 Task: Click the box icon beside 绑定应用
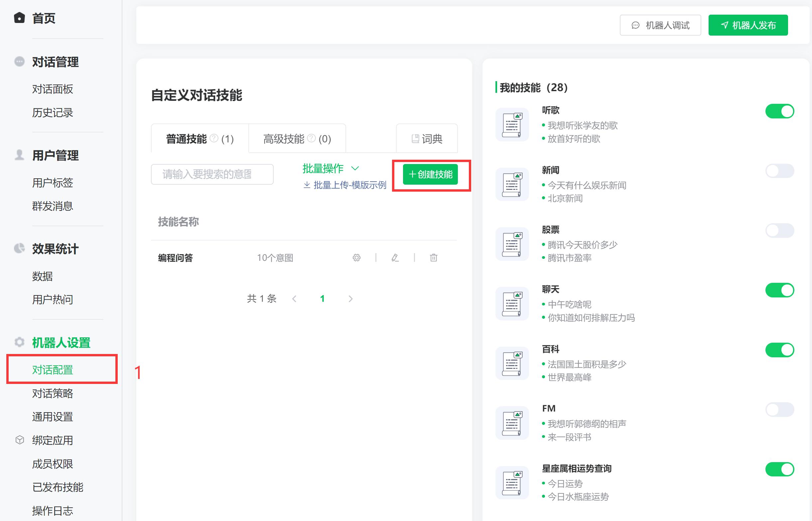[19, 440]
